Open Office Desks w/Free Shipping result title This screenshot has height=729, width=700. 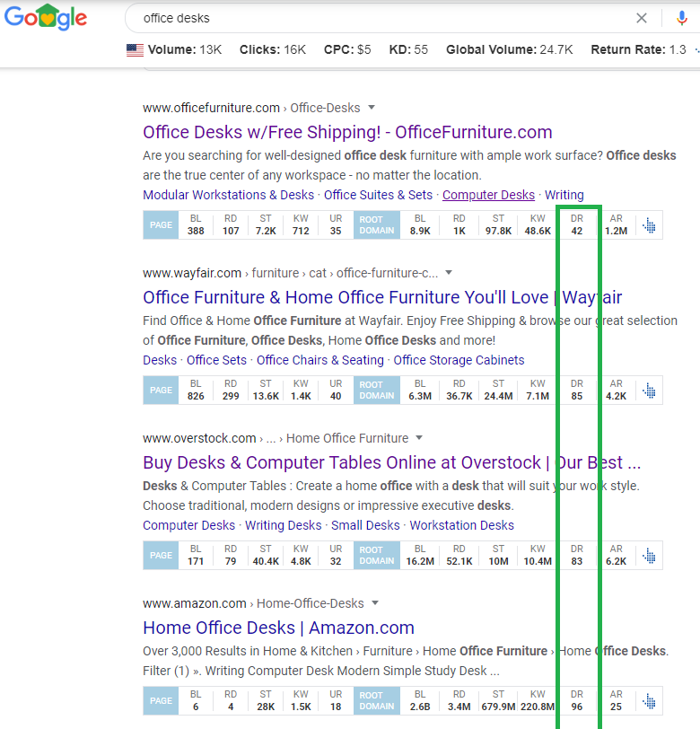click(347, 132)
